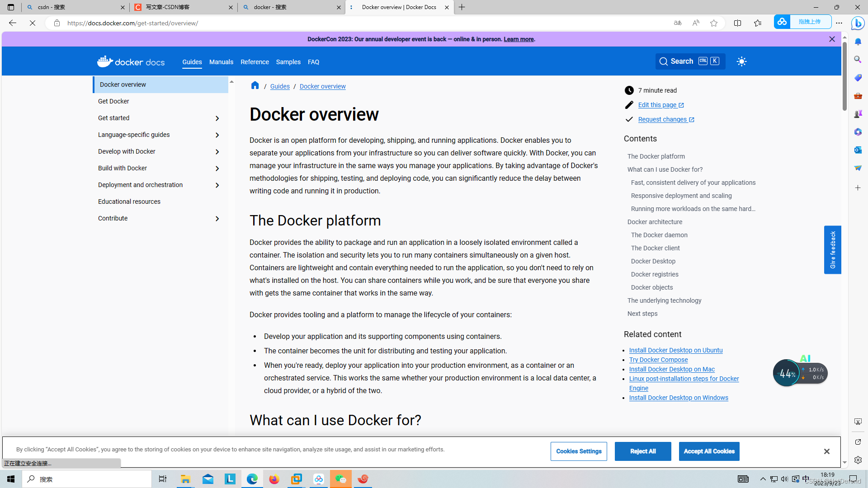
Task: Click Accept All Cookies button
Action: [709, 451]
